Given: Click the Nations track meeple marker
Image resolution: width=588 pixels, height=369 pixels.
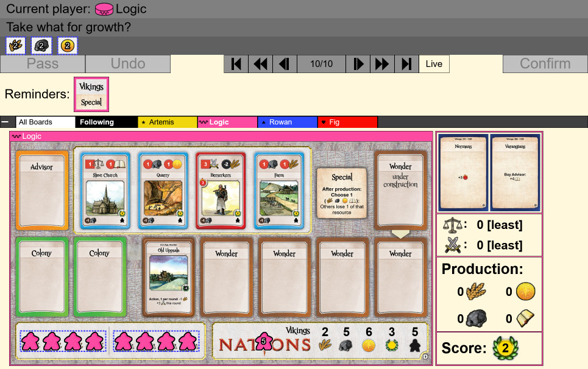Looking at the screenshot, I should click(264, 342).
